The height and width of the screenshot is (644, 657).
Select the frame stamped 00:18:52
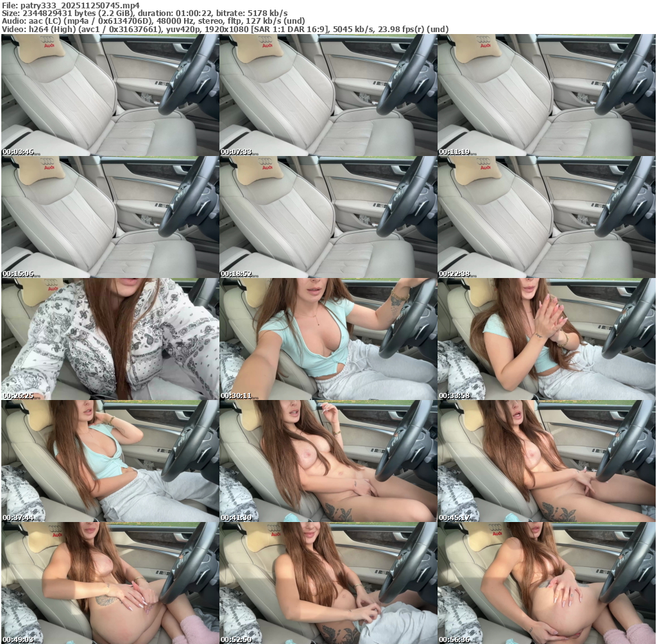tap(328, 217)
